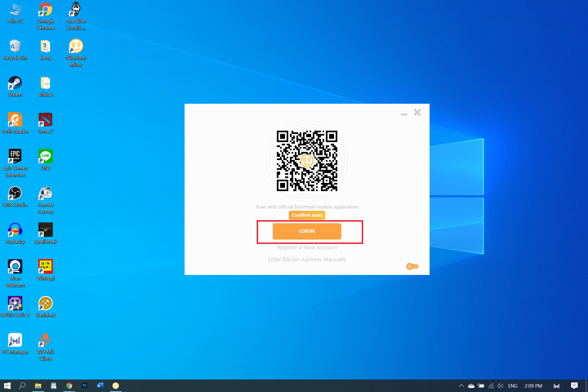Click the orange LOGIN button

coord(307,231)
